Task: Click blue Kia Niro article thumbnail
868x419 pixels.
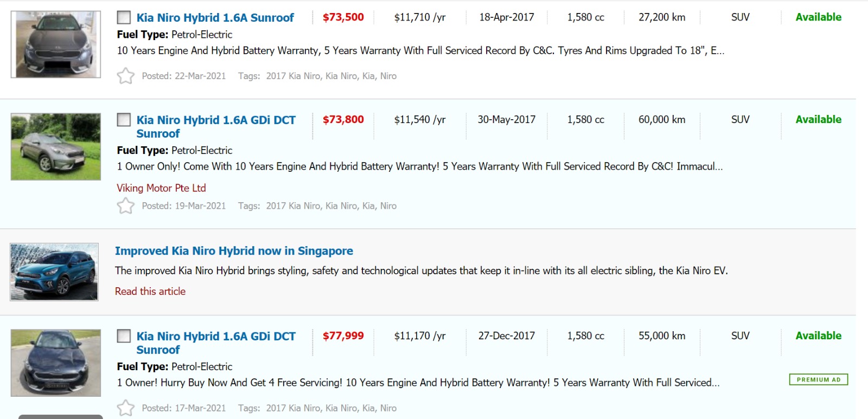Action: 54,272
